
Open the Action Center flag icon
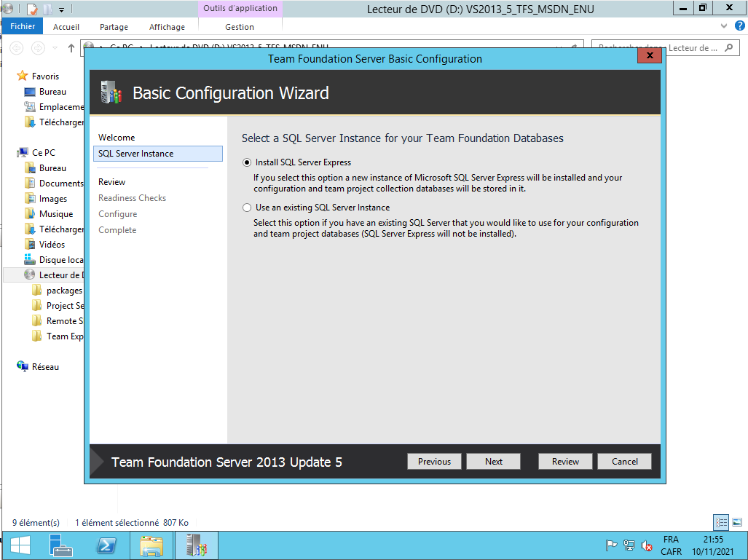point(612,545)
